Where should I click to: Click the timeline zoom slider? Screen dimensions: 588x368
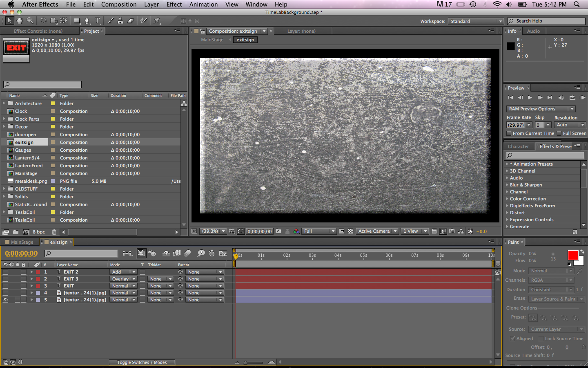pos(254,362)
